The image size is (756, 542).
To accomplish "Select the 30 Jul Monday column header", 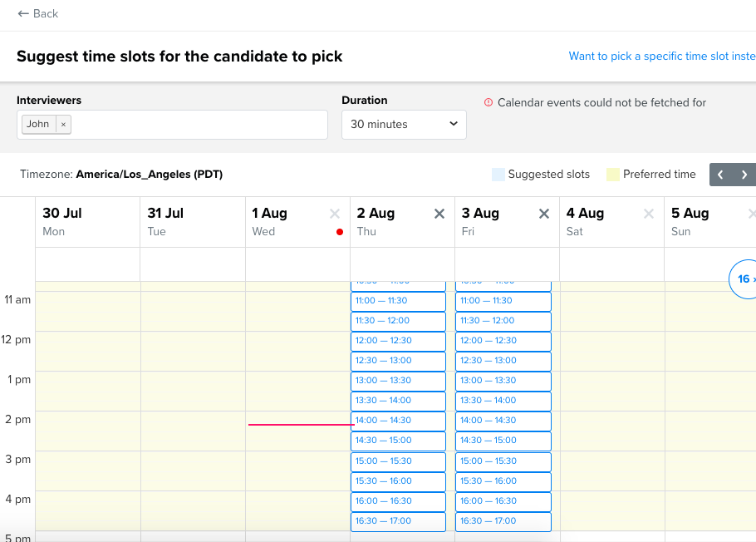I will coord(87,221).
